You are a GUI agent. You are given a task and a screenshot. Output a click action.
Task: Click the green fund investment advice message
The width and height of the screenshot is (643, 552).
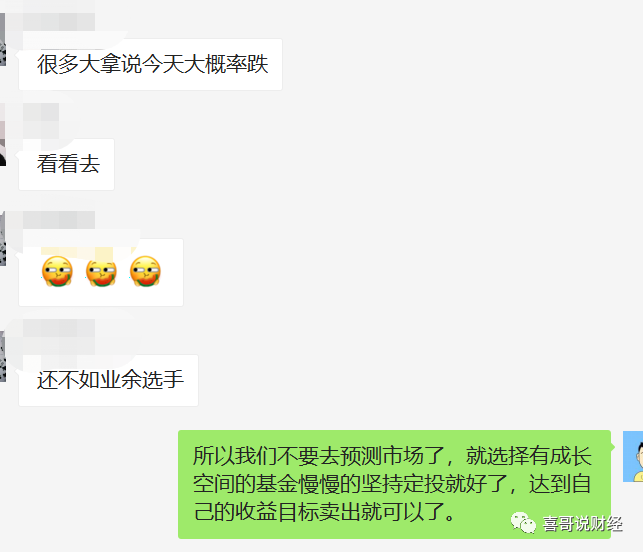coord(394,484)
